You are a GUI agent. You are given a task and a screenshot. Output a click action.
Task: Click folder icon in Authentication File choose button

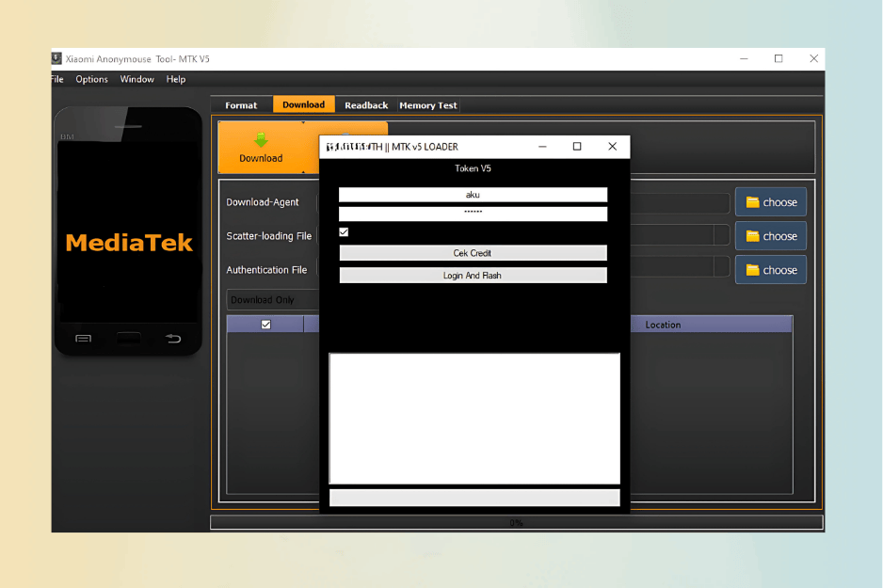tap(752, 269)
